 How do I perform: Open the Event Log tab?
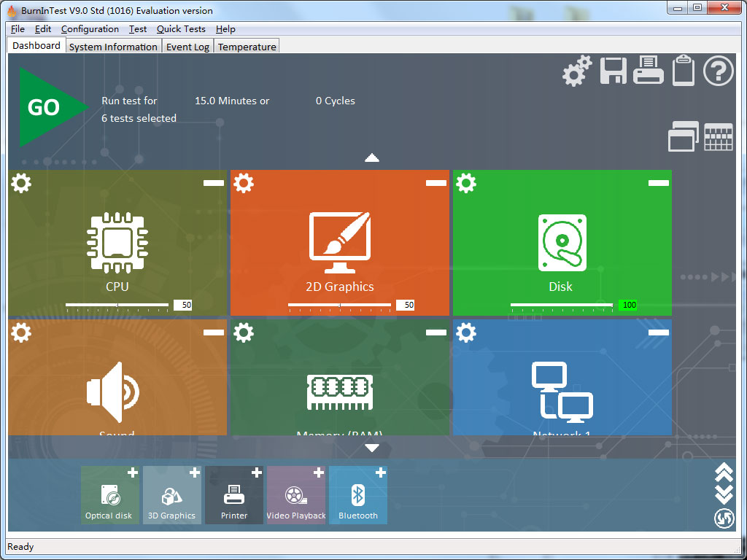pyautogui.click(x=187, y=46)
